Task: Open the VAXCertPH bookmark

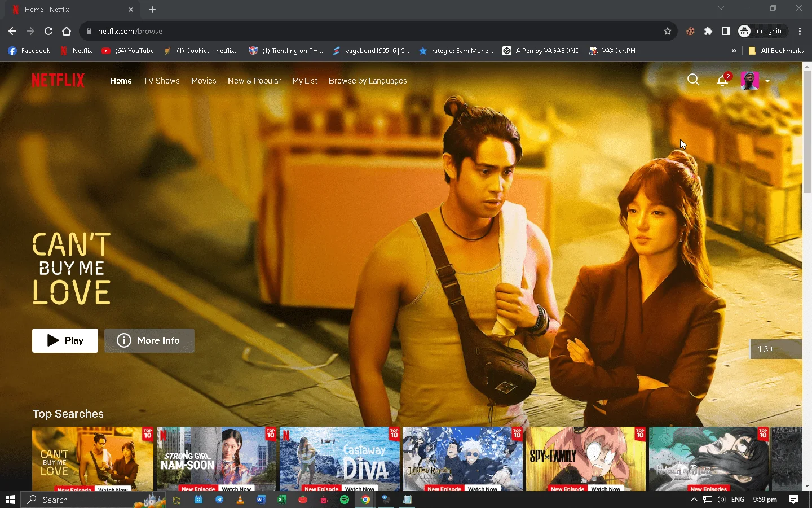Action: point(612,51)
